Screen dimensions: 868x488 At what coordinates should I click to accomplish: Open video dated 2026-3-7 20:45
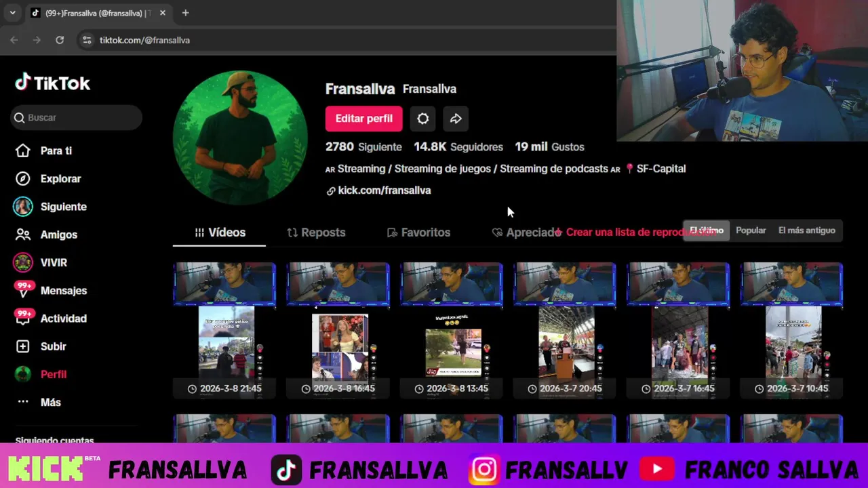coord(566,330)
